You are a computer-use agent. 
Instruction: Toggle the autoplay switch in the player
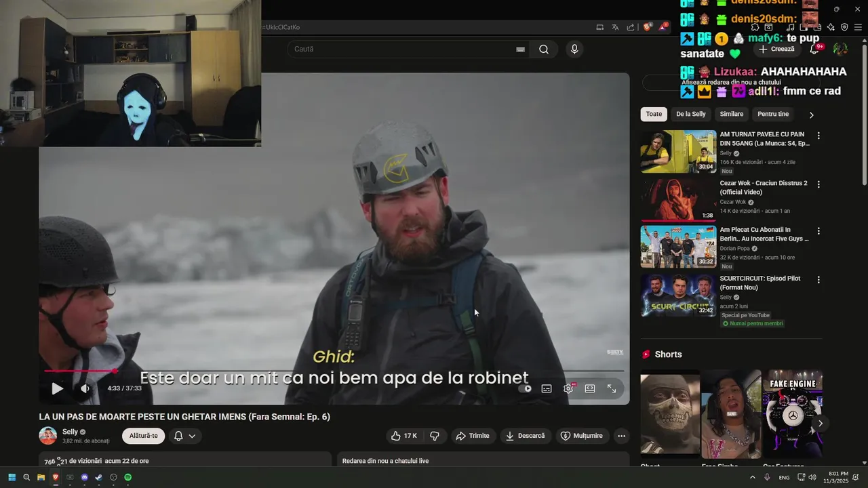click(525, 388)
